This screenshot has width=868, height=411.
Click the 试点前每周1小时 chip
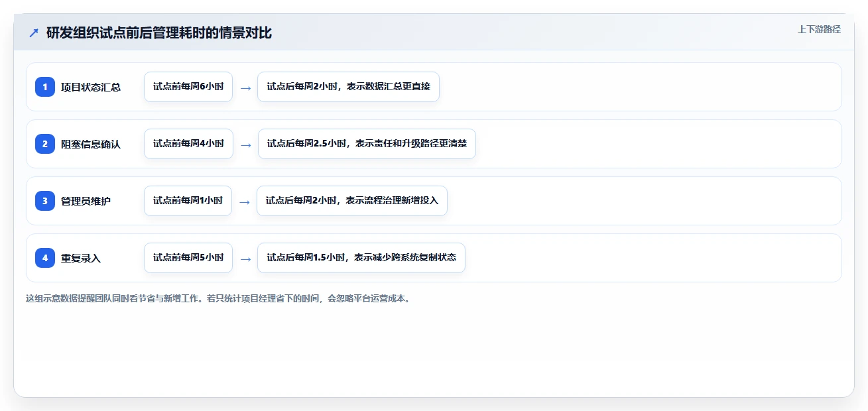point(188,201)
